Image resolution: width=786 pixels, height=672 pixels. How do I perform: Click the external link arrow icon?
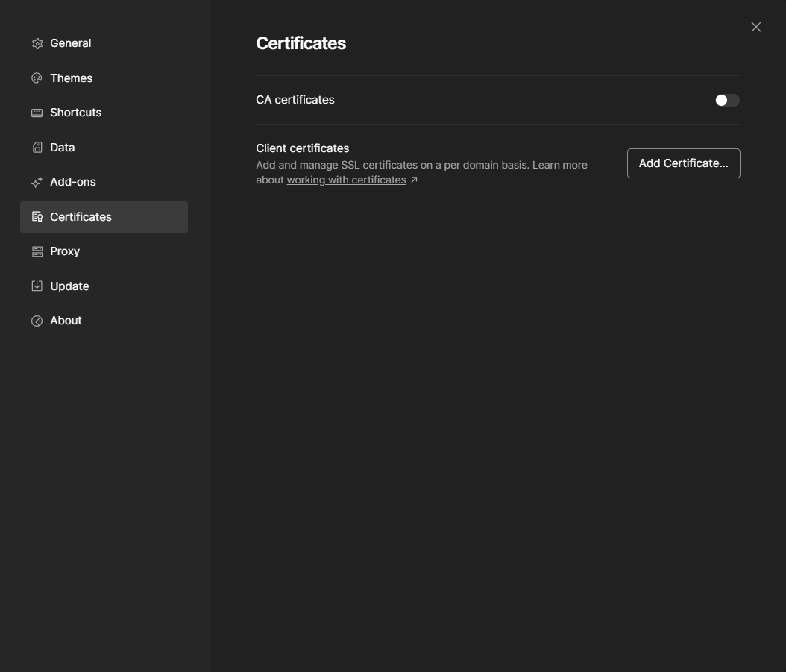pyautogui.click(x=414, y=180)
